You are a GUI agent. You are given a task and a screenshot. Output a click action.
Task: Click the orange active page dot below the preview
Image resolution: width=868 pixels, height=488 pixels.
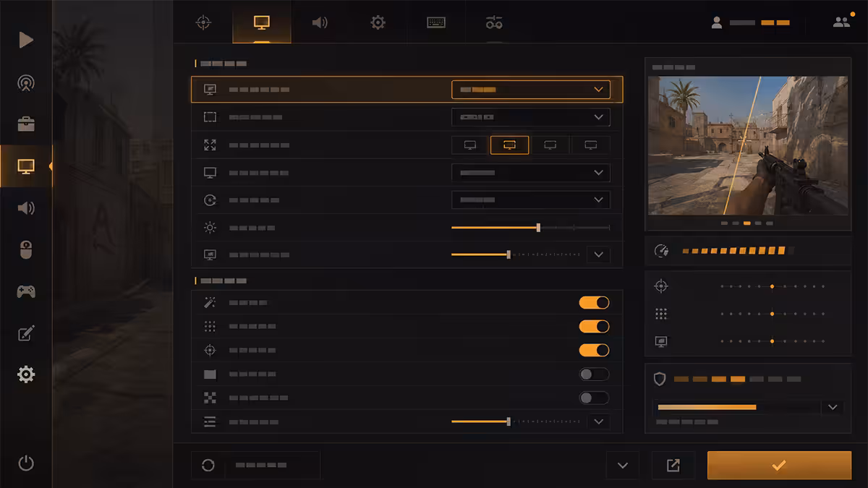tap(747, 224)
